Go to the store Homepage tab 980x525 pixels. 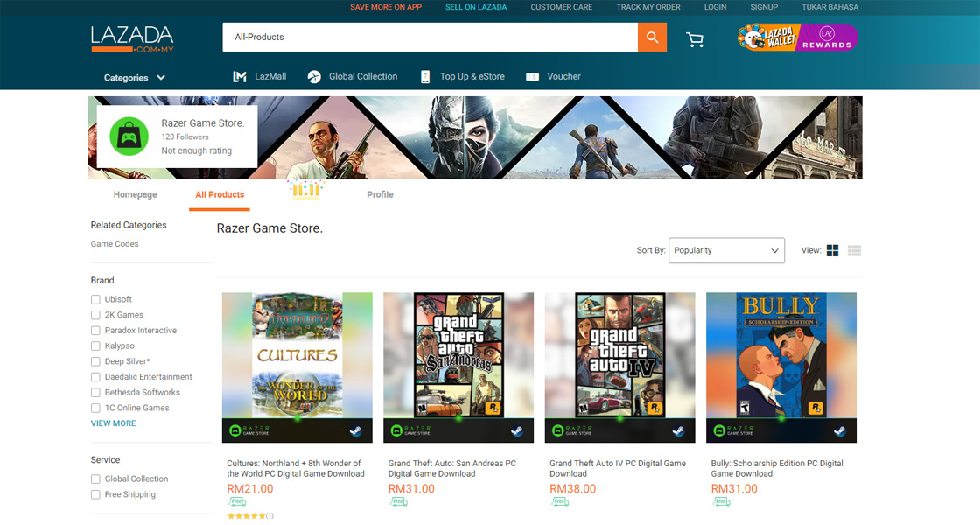pyautogui.click(x=135, y=195)
